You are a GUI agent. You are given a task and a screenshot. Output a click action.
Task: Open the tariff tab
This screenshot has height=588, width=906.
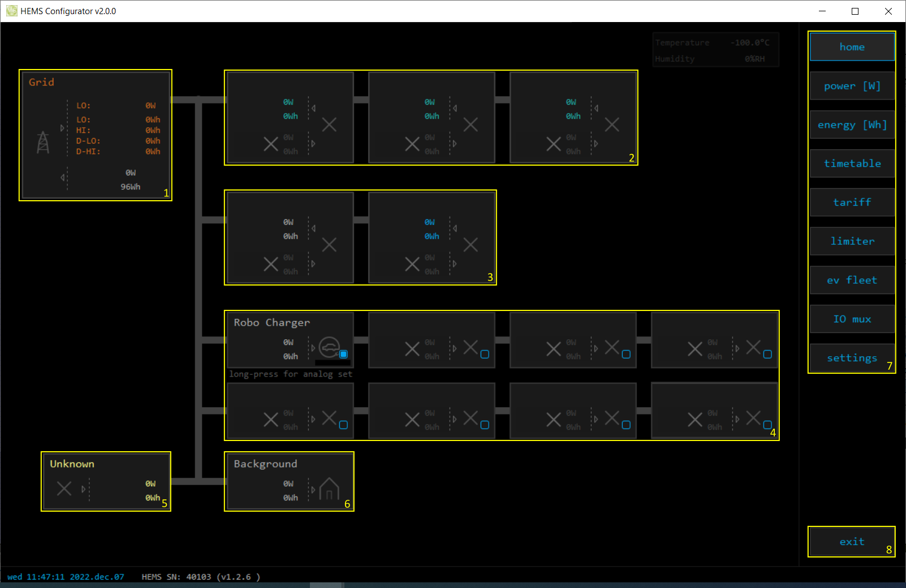(x=852, y=202)
